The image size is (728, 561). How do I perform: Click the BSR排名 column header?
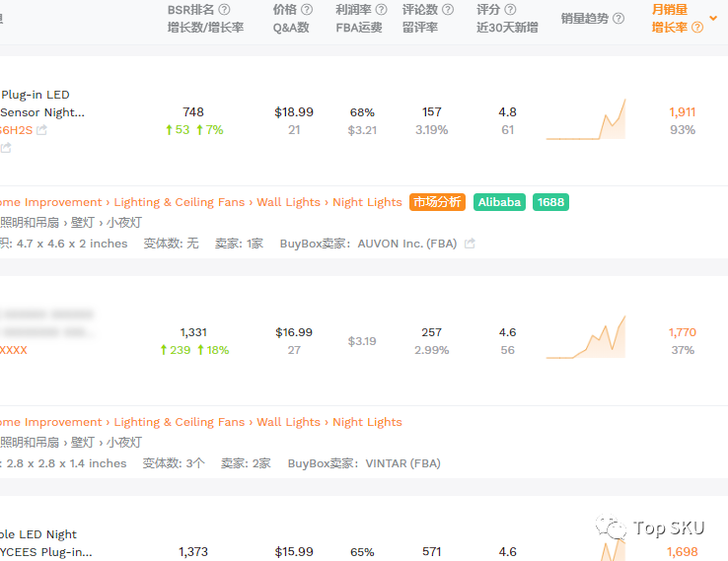(x=190, y=10)
